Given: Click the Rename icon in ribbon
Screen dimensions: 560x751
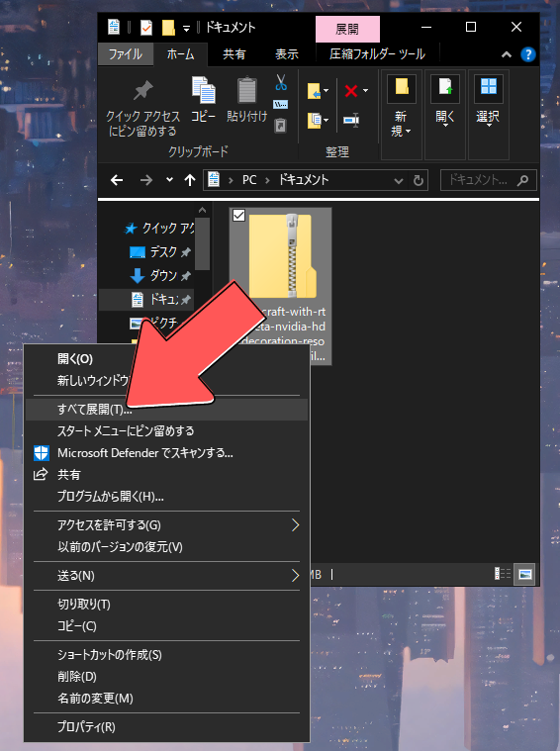Looking at the screenshot, I should tap(351, 120).
